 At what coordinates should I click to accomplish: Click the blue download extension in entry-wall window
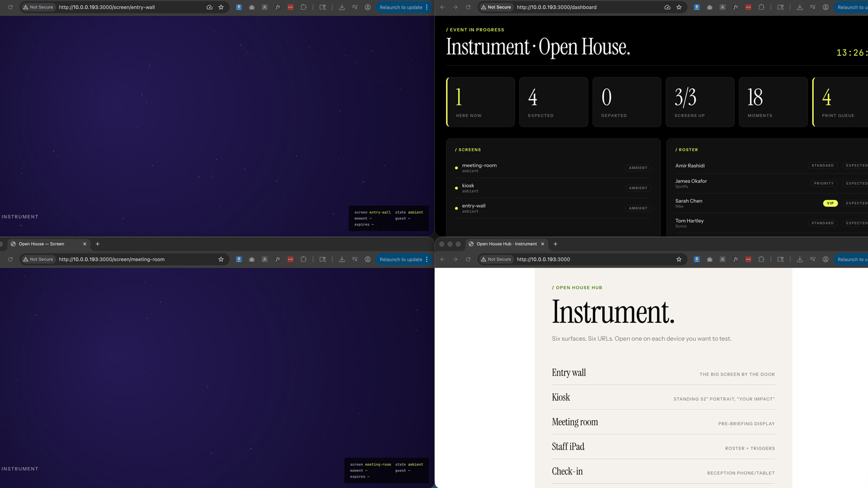(239, 7)
